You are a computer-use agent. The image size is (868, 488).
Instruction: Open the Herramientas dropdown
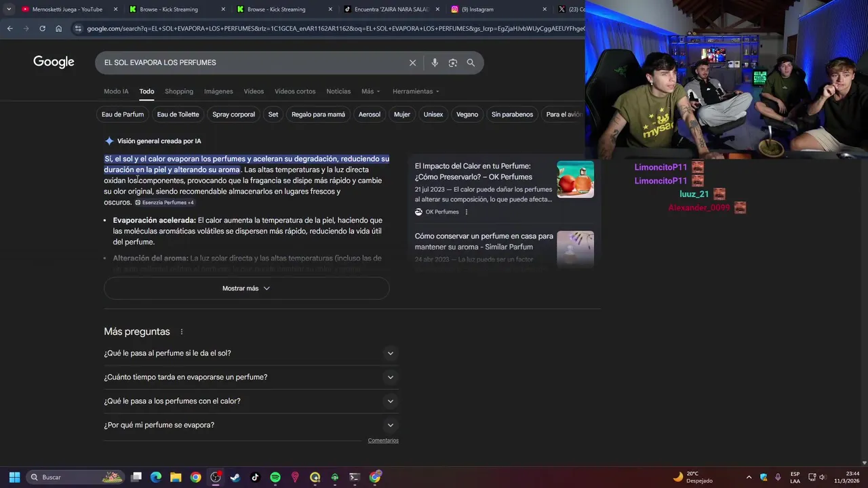[x=416, y=91]
